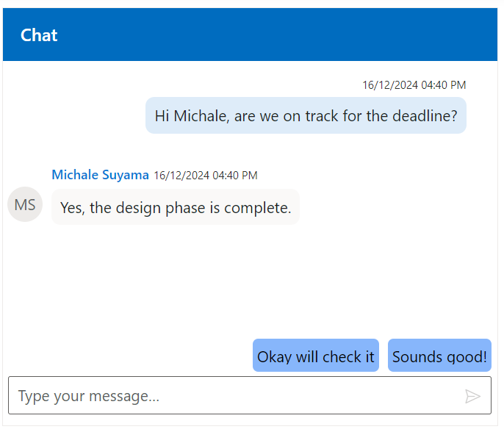The height and width of the screenshot is (432, 504).
Task: Select the "design phase is complete" reply bubble
Action: [x=176, y=208]
